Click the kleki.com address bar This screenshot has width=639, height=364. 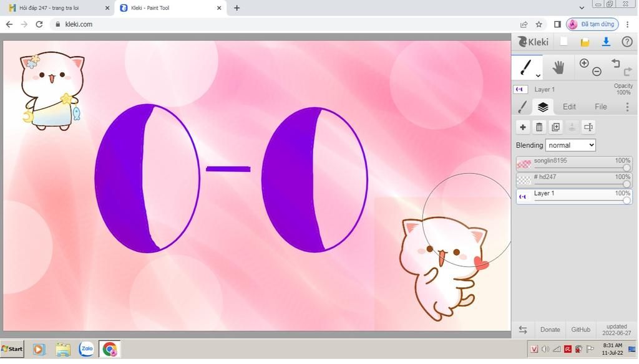coord(285,24)
